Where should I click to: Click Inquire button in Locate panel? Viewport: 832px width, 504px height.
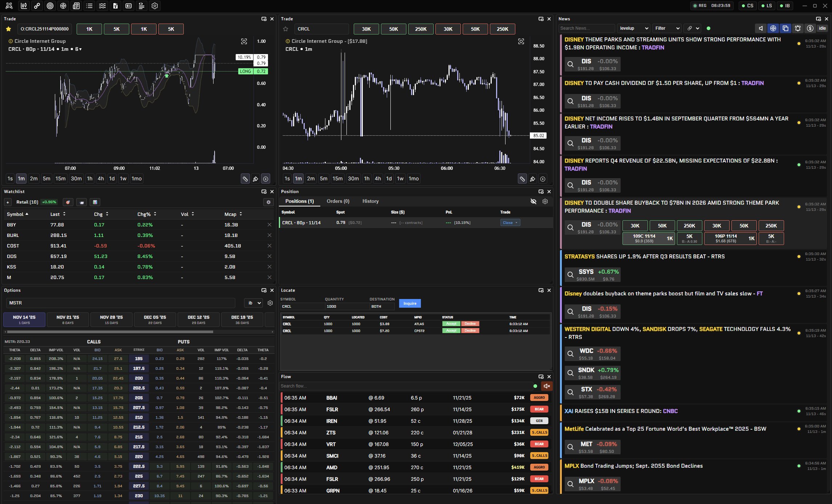pos(410,303)
